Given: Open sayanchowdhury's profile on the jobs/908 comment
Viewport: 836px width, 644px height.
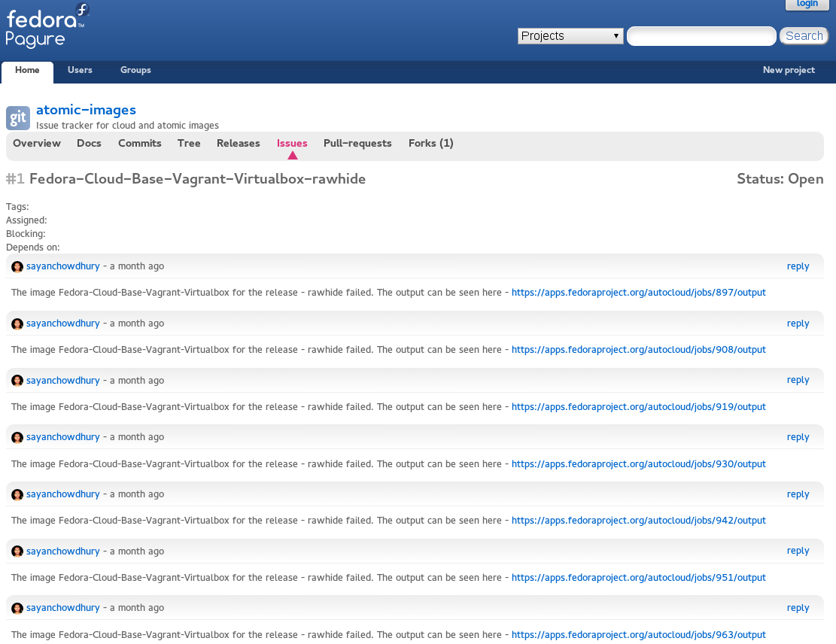Looking at the screenshot, I should 63,324.
